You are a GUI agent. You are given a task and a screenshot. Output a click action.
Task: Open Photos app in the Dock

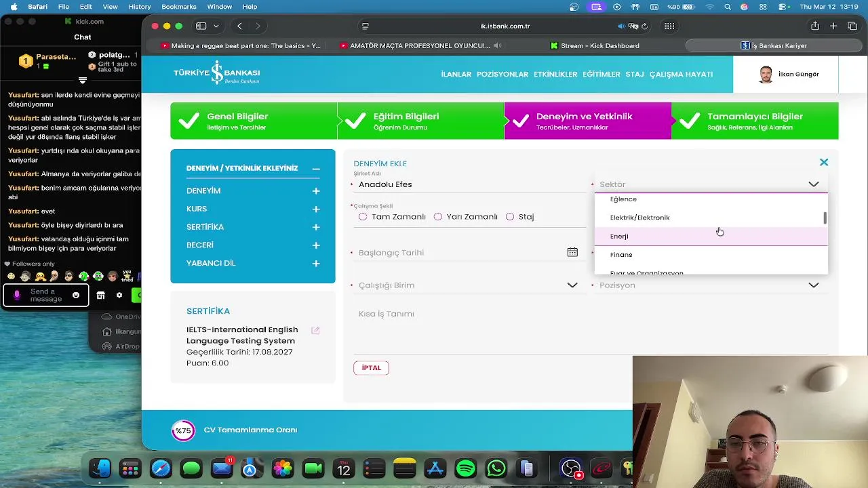tap(283, 468)
